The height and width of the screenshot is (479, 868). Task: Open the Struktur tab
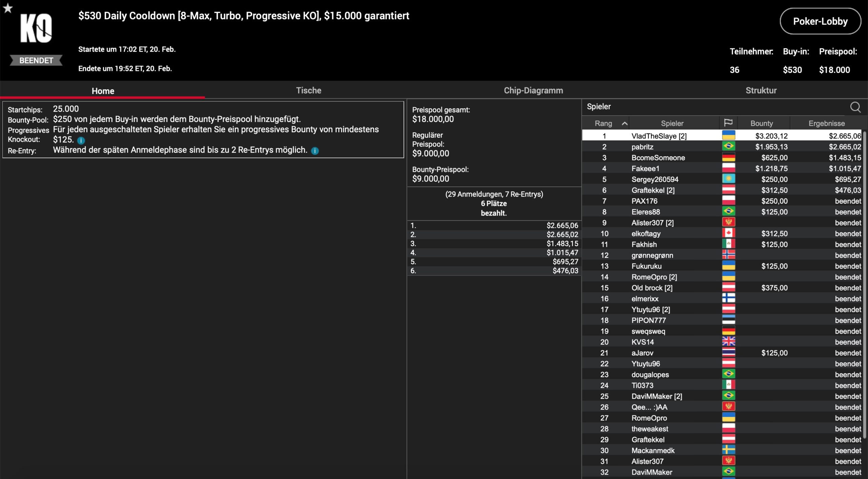coord(761,91)
